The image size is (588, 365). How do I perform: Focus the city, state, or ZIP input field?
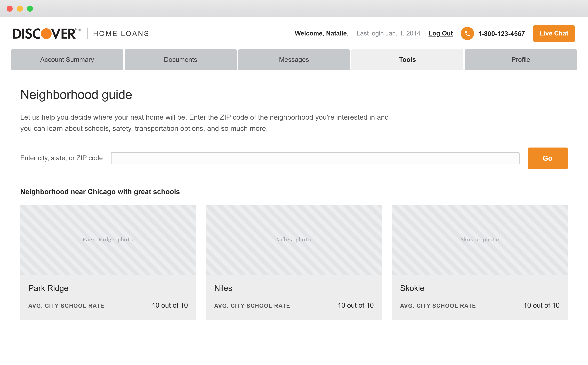point(315,158)
